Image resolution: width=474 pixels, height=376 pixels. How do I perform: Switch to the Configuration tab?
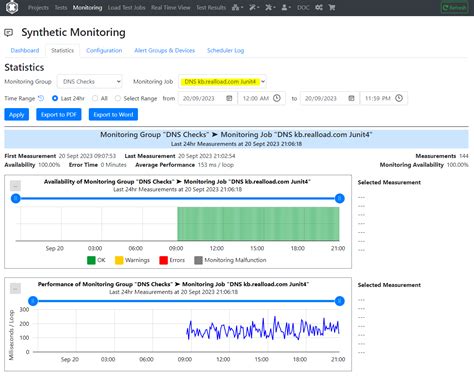click(104, 50)
